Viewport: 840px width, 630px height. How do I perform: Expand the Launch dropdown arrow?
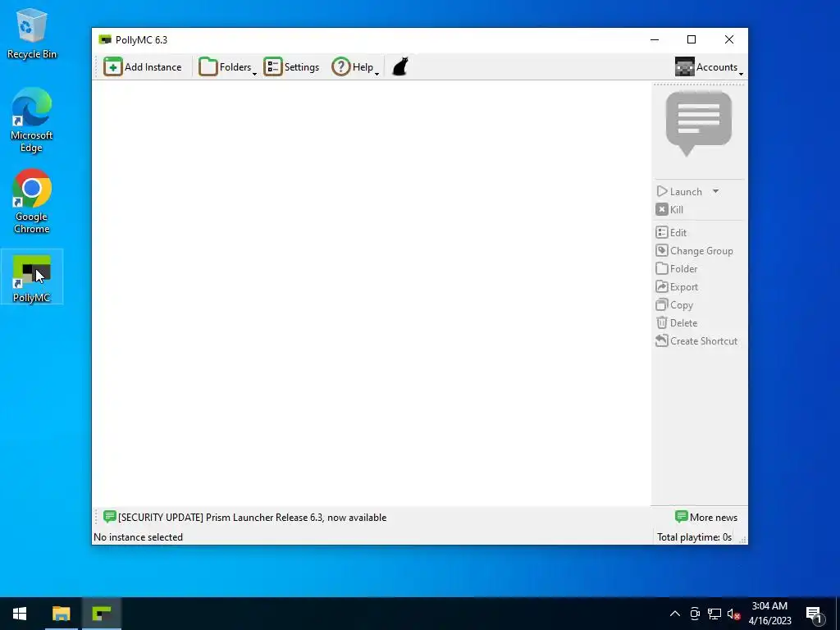[715, 192]
